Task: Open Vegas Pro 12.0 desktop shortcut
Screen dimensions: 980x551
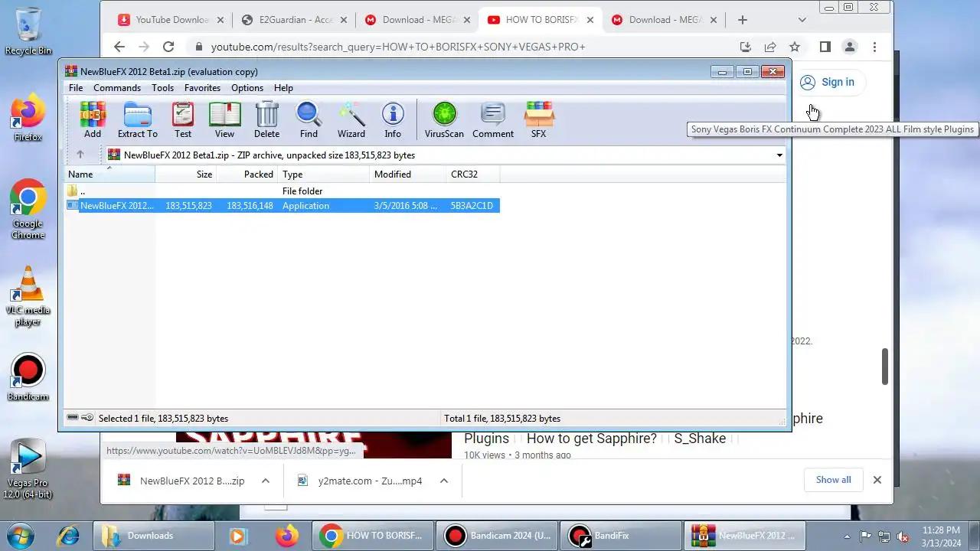Action: coord(28,470)
